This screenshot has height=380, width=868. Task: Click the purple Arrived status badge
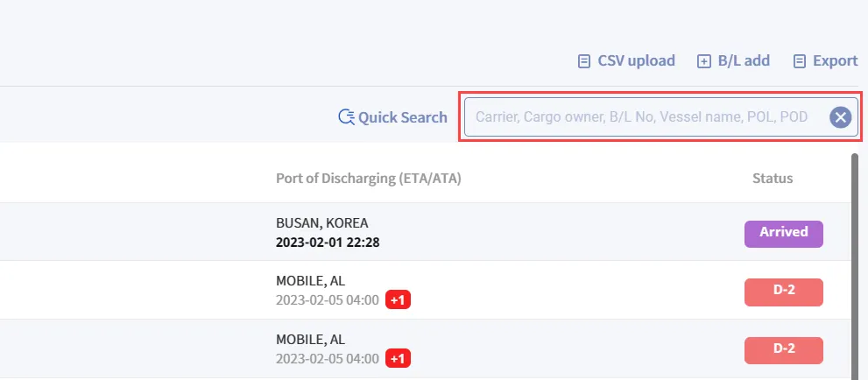[783, 234]
